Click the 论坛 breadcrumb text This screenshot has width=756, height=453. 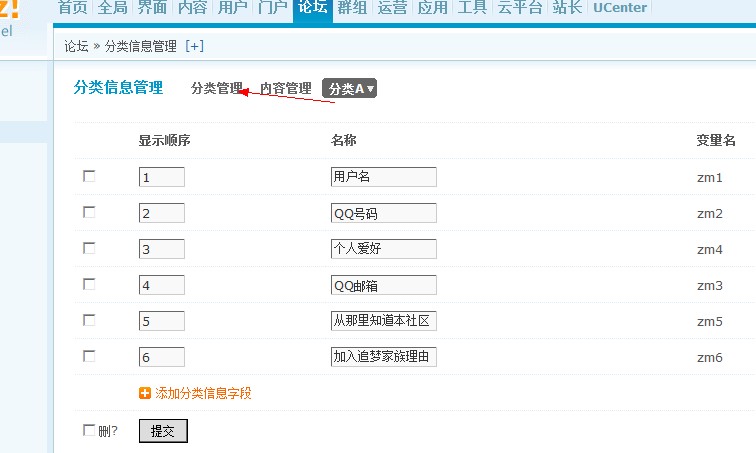pyautogui.click(x=77, y=46)
